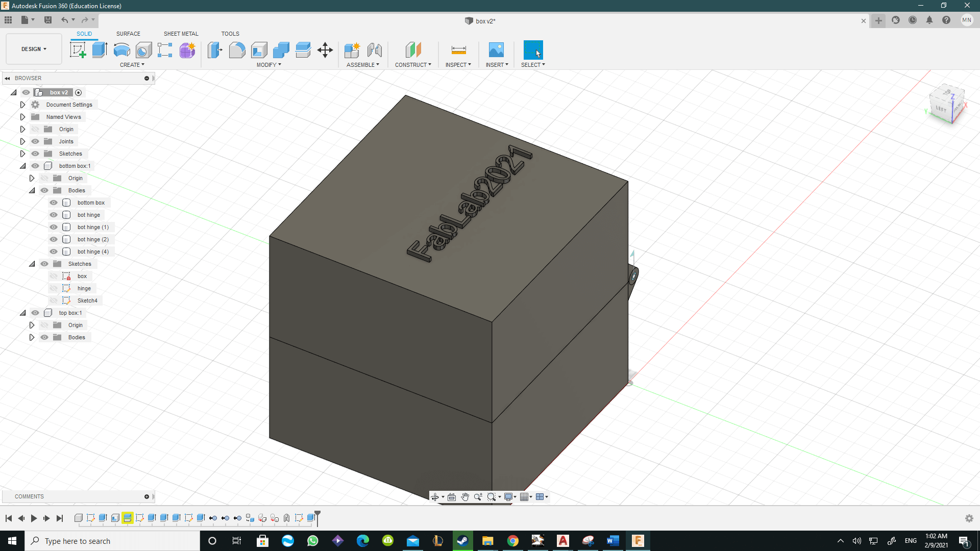Open the Data Panel grid icon
Viewport: 980px width, 551px height.
(x=8, y=20)
